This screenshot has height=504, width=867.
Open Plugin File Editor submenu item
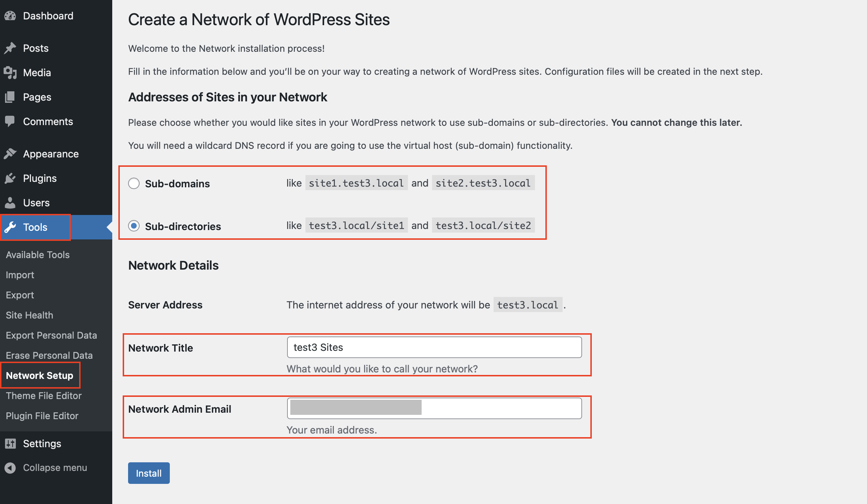click(x=42, y=416)
